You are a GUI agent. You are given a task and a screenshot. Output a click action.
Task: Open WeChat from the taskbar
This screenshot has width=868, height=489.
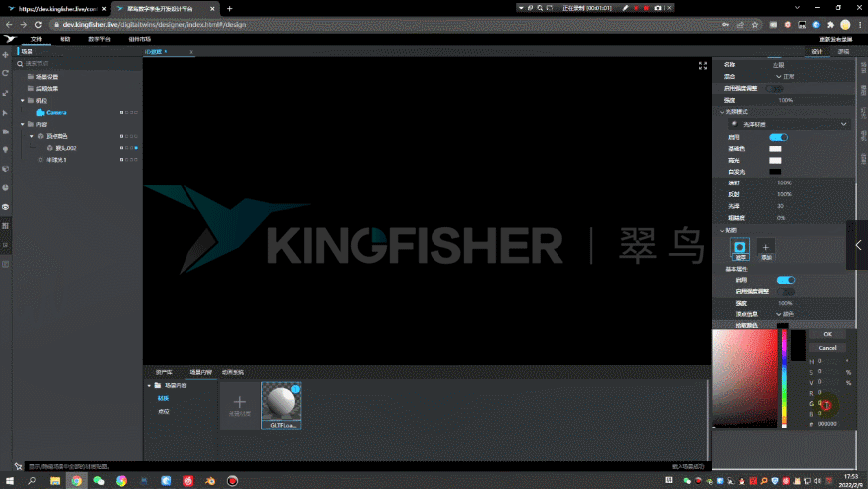99,481
